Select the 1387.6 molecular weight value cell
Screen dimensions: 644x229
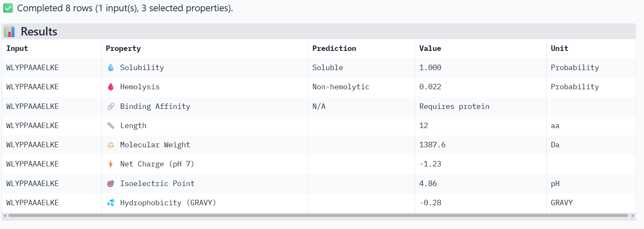(x=481, y=145)
